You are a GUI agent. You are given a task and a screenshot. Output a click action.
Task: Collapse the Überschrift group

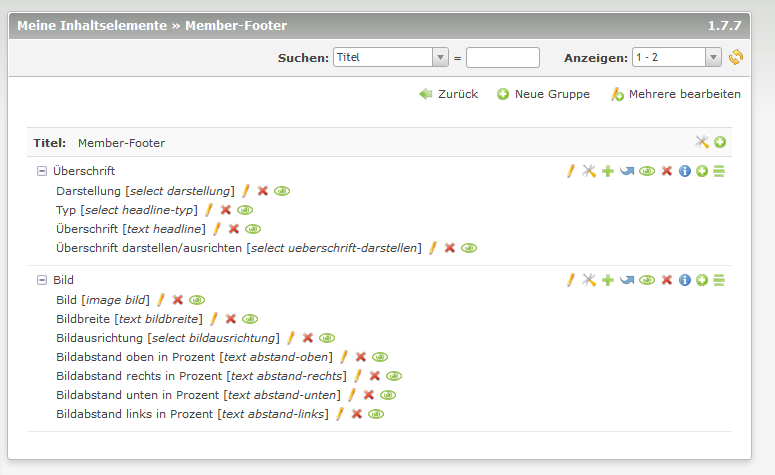[42, 171]
